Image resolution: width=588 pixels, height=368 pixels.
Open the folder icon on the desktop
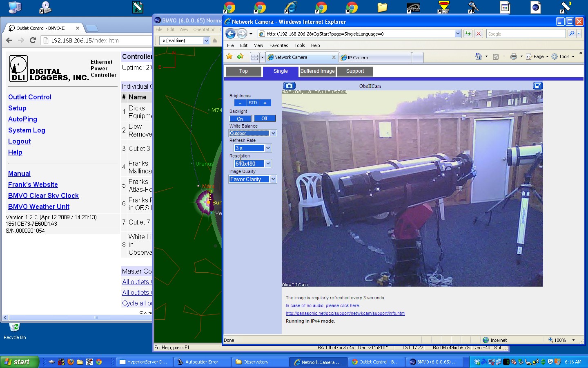pyautogui.click(x=382, y=7)
